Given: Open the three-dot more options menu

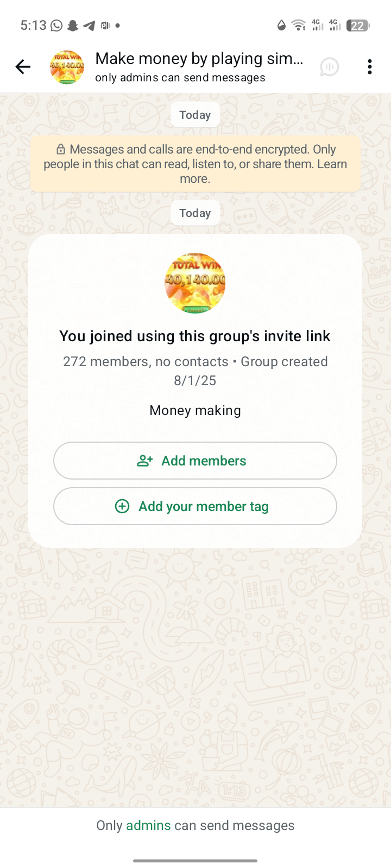Looking at the screenshot, I should click(x=369, y=67).
